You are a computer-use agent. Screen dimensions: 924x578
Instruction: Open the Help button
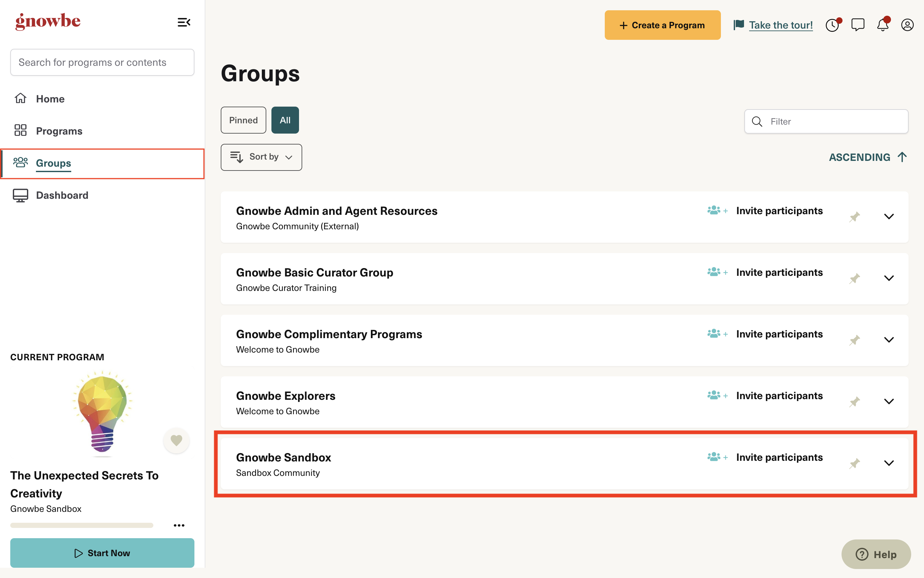(876, 554)
